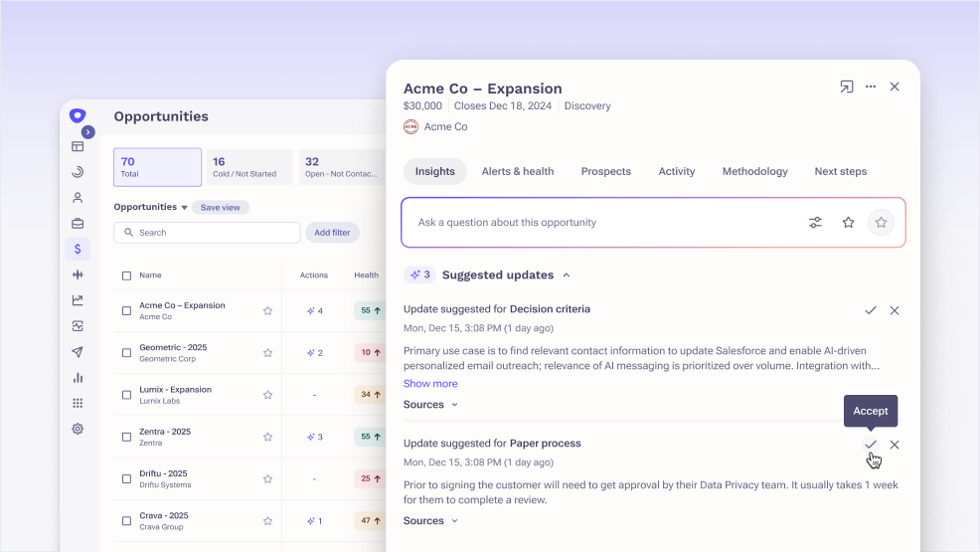Star the Lumix - Expansion row
Screen dimensions: 980x552
click(x=267, y=395)
